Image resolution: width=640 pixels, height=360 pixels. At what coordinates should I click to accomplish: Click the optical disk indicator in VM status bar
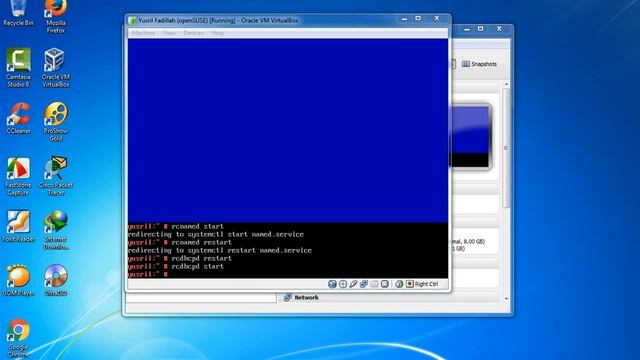(343, 284)
